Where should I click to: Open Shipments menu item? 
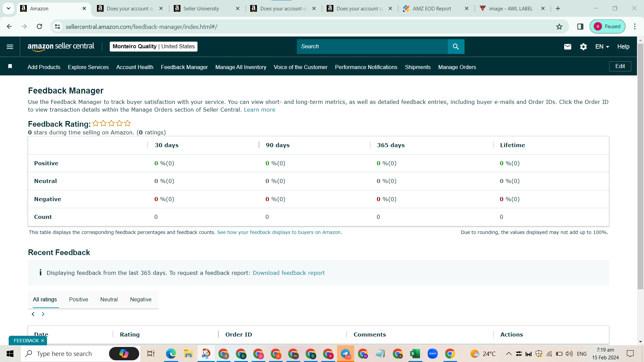[418, 67]
